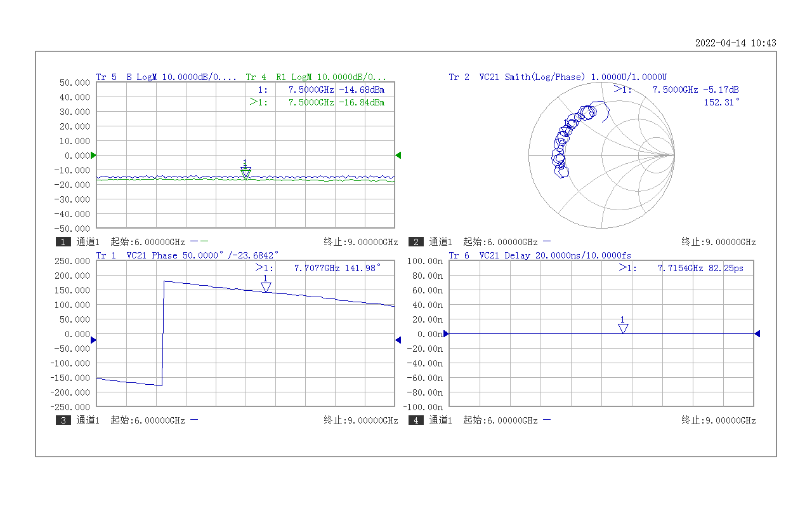Click the 152.31° phase readout
The image size is (812, 508).
722,102
